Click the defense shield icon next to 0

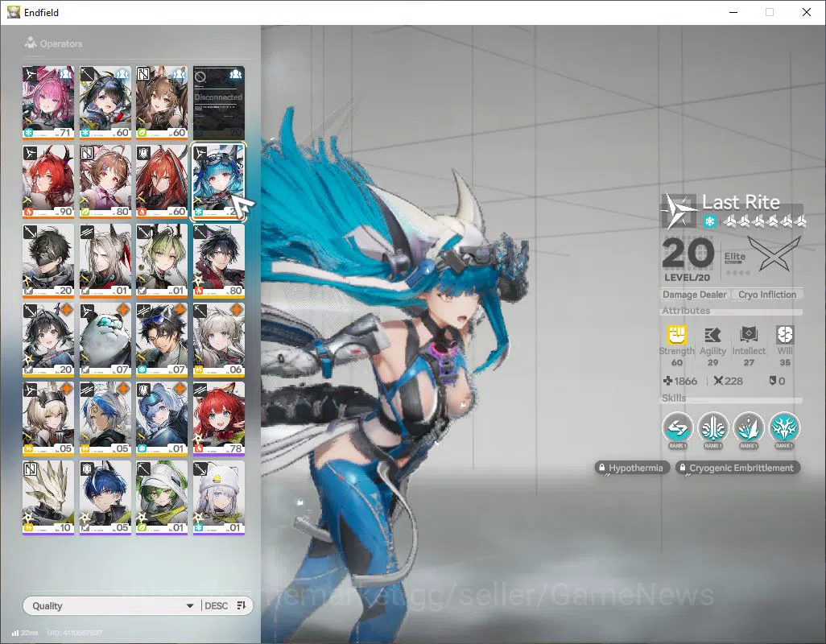point(772,381)
